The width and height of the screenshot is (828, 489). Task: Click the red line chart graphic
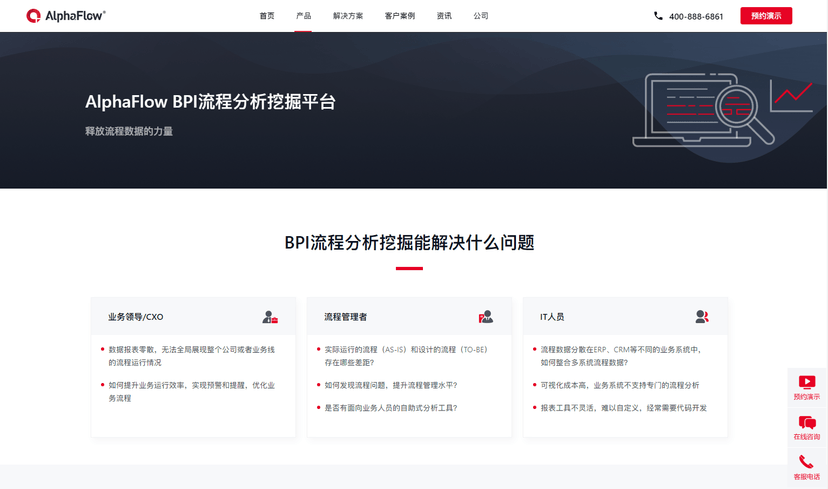(793, 95)
